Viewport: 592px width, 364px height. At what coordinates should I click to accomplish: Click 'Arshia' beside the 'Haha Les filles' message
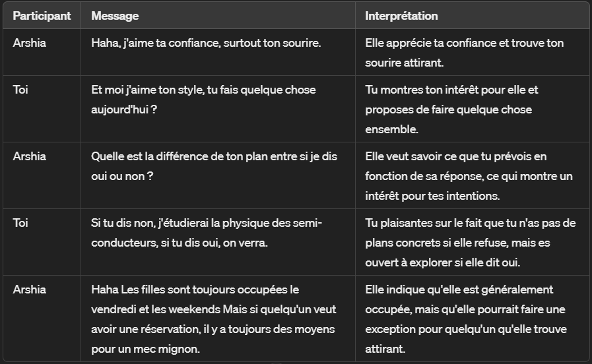click(x=28, y=290)
